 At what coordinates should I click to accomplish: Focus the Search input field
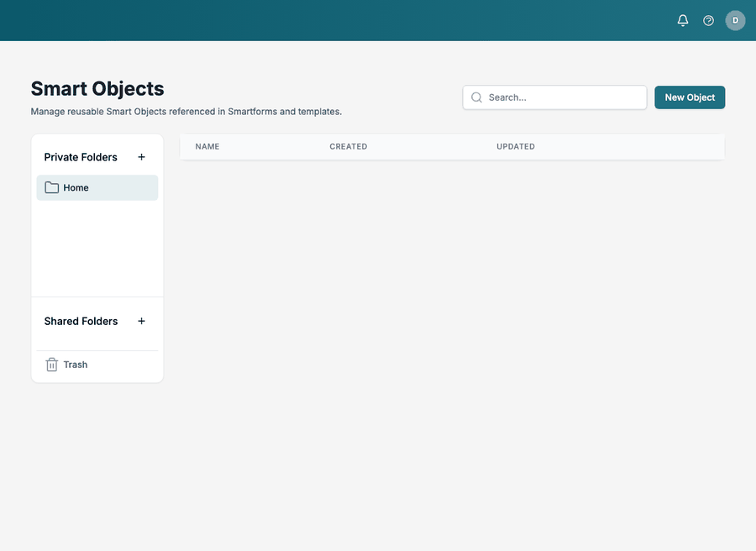(554, 97)
